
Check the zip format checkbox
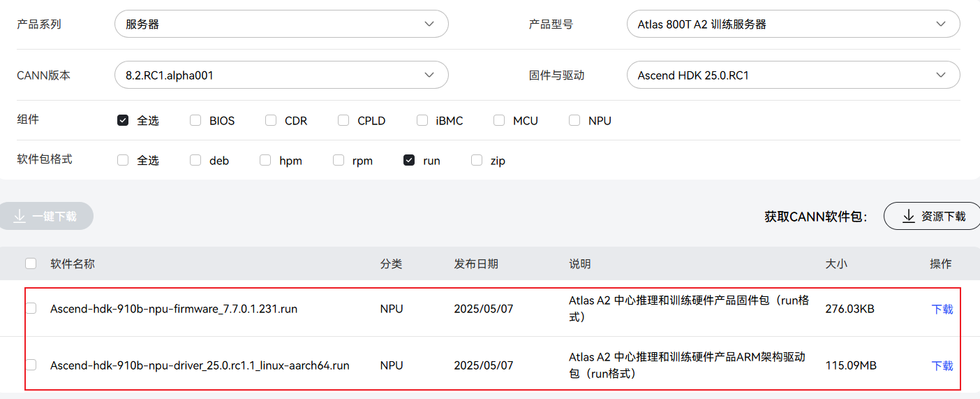[477, 160]
